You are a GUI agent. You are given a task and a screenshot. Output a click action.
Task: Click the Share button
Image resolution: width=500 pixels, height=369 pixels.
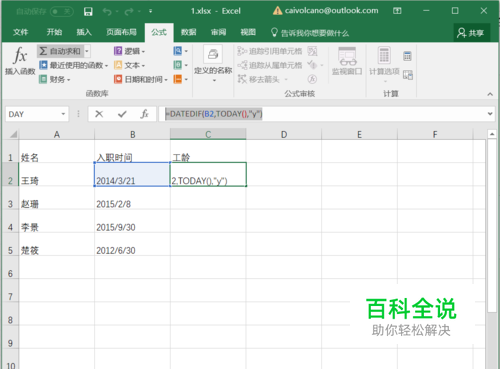point(472,33)
